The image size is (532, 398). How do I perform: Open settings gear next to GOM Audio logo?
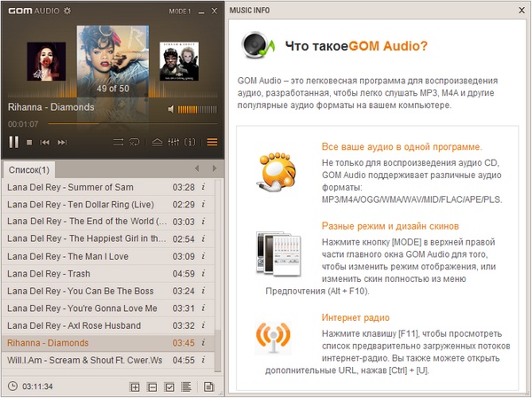pos(67,11)
